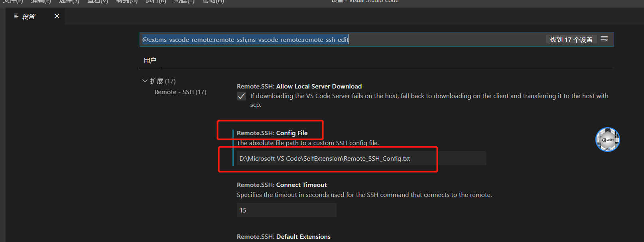This screenshot has height=242, width=644.
Task: Click the Connect Timeout description text
Action: click(364, 195)
